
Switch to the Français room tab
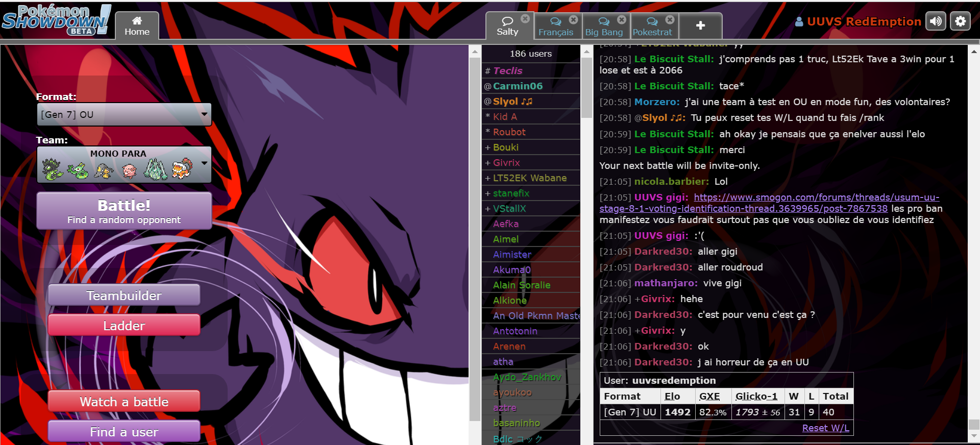point(556,26)
